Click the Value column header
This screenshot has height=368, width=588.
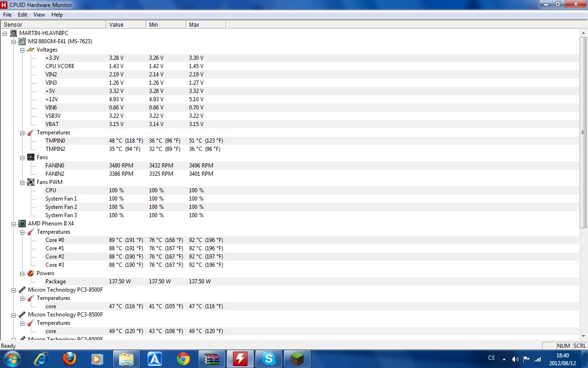pyautogui.click(x=126, y=25)
